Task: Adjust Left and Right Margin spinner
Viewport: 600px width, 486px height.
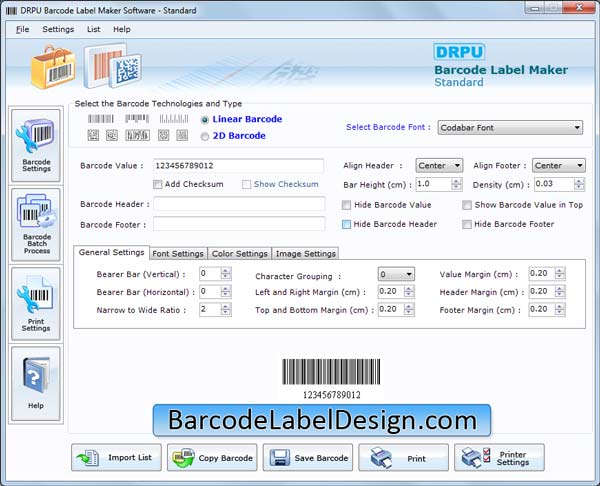Action: click(409, 292)
